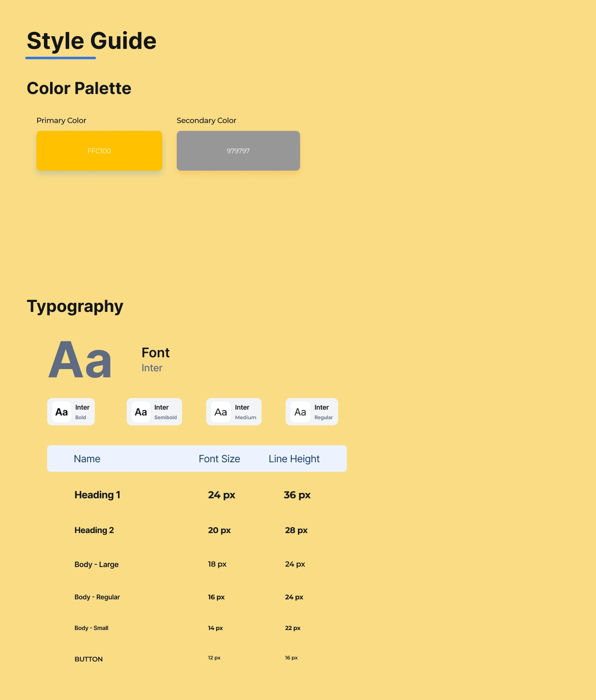
Task: Click the large Aa font specimen
Action: click(x=80, y=360)
